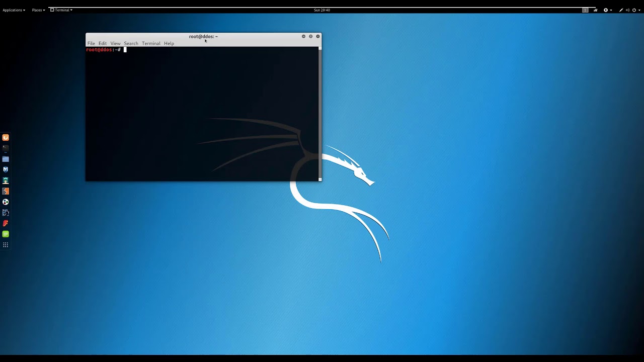
Task: Show all applications grid in dock
Action: coord(6,245)
